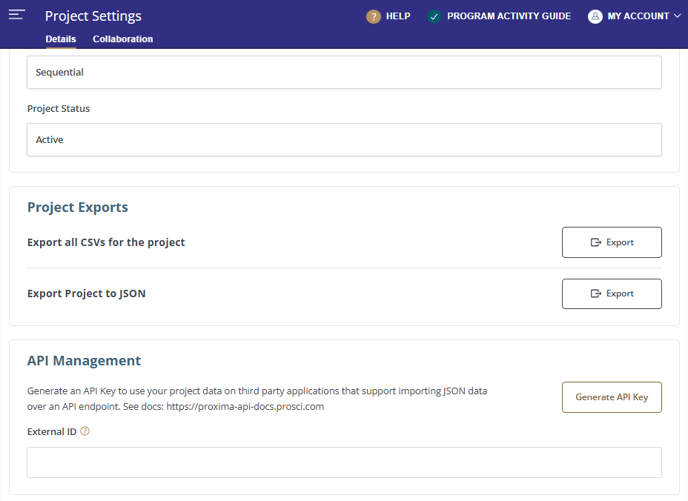This screenshot has height=501, width=688.
Task: Open the HELP link in header
Action: 398,16
